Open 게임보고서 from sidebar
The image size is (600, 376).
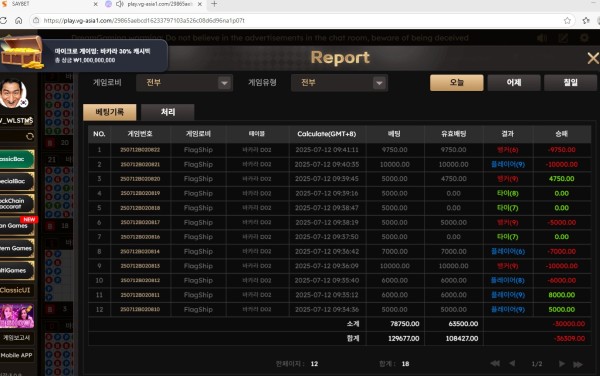[17, 338]
